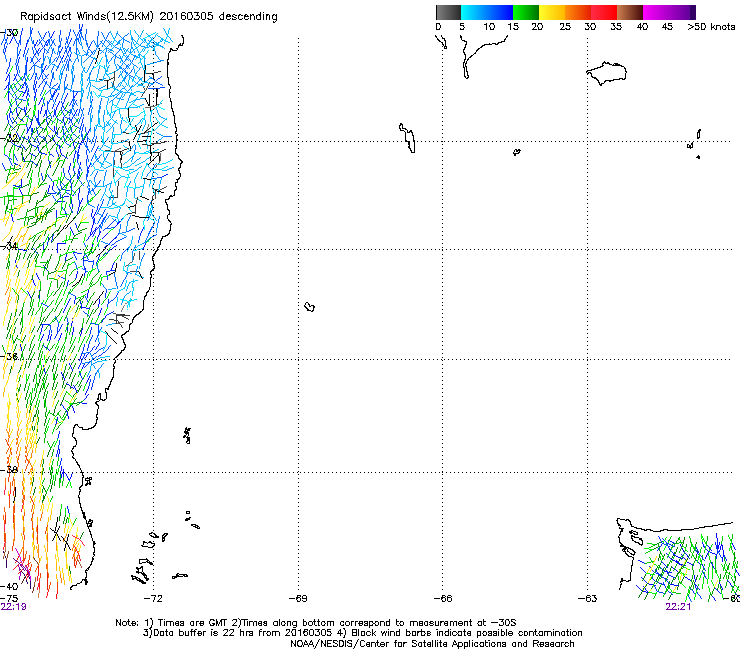Pick the orange 25-30 knots color segment
This screenshot has width=740, height=650.
click(x=578, y=12)
